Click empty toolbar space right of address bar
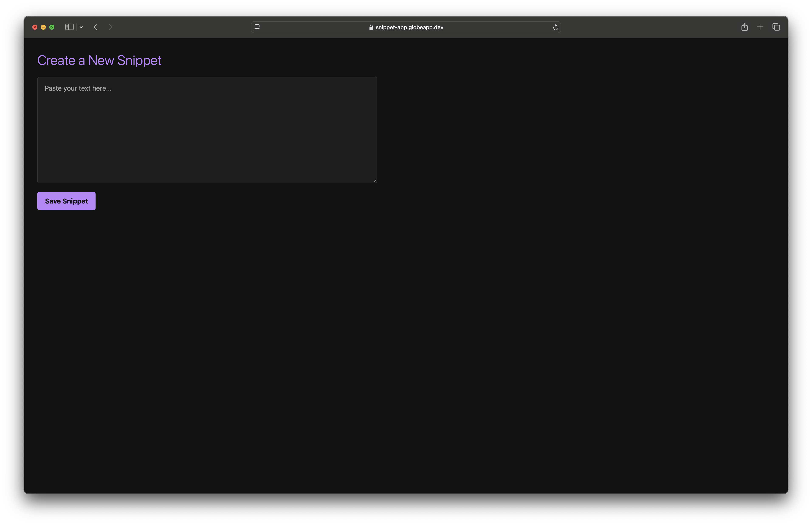The height and width of the screenshot is (525, 812). coord(648,27)
